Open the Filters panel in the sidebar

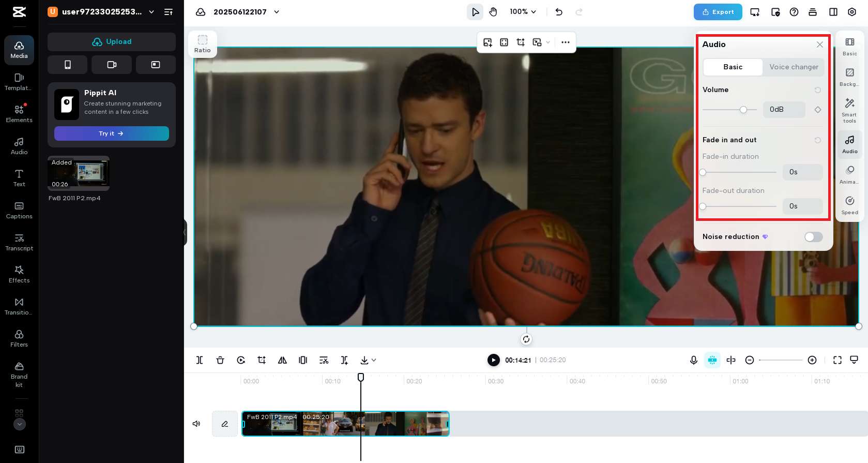click(19, 338)
